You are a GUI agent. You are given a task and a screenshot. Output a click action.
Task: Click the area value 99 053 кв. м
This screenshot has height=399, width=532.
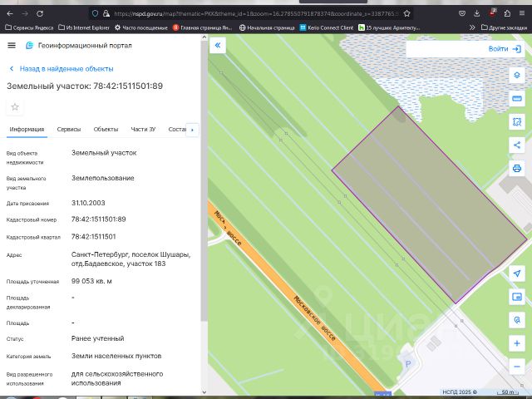click(91, 281)
